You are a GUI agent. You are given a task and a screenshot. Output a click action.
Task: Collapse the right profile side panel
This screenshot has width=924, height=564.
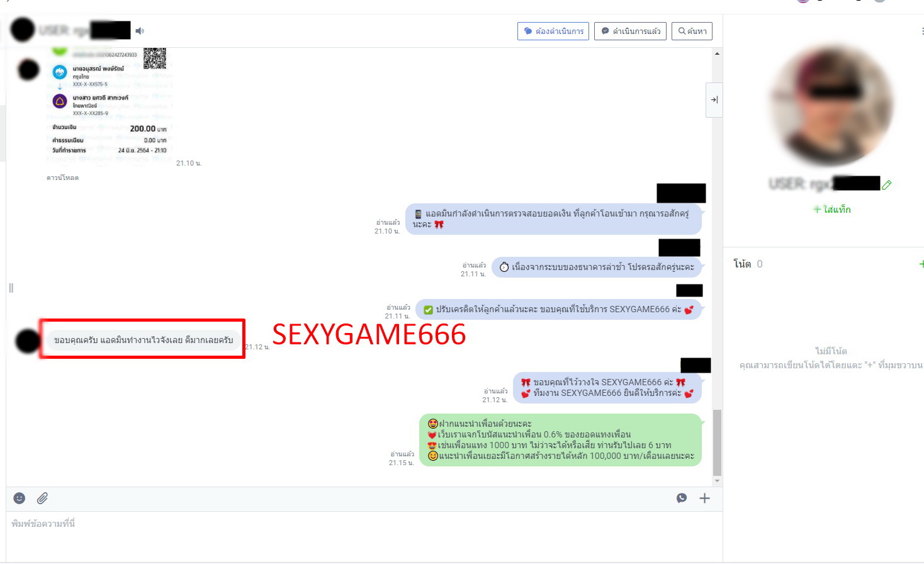pos(714,99)
